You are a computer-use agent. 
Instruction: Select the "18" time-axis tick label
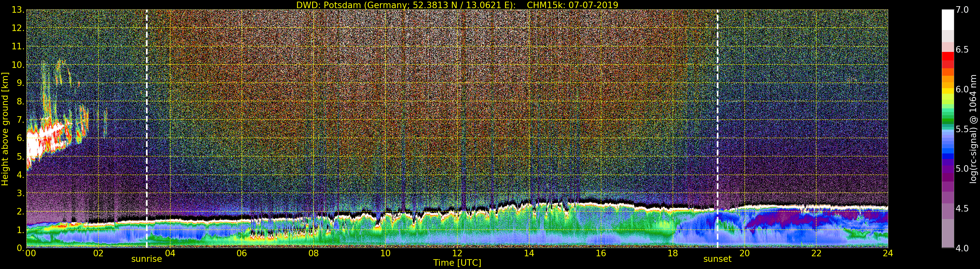pos(673,253)
